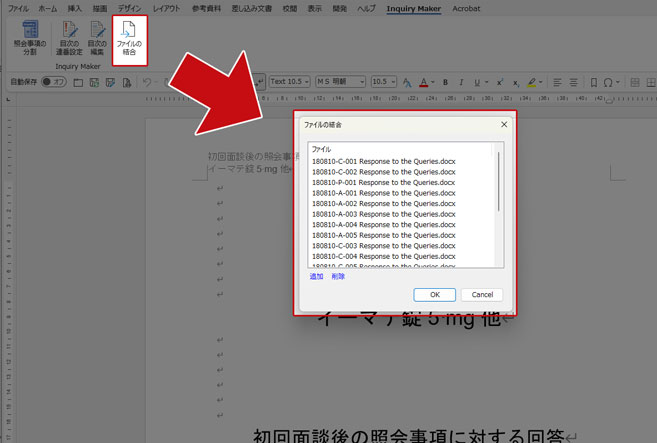This screenshot has width=657, height=443.
Task: Click Cancel in the merge dialog
Action: coord(482,295)
